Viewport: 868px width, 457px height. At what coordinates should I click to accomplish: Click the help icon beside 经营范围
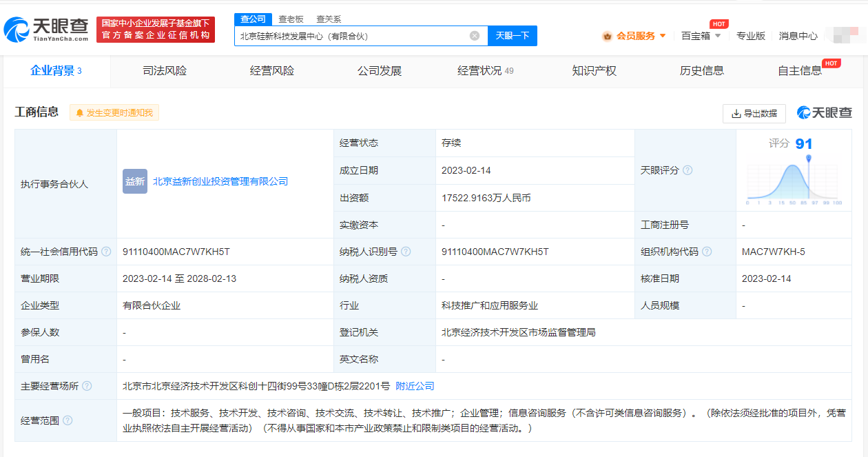coord(68,420)
